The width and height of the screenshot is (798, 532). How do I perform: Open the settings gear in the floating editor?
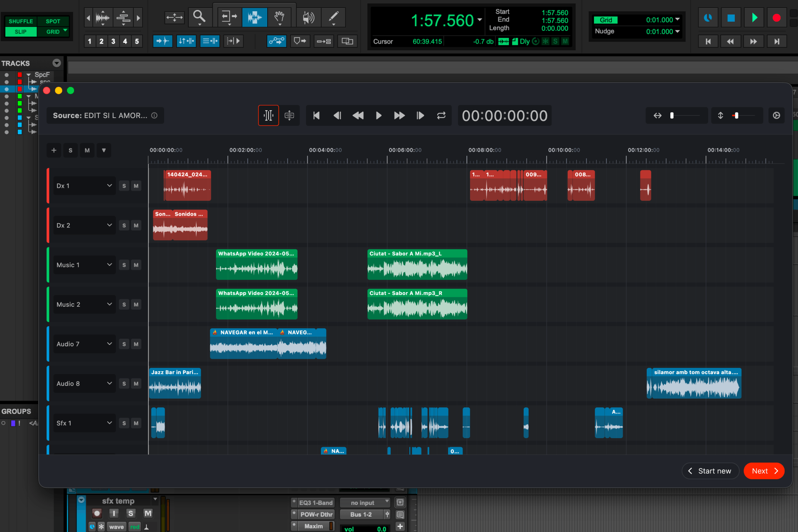776,116
